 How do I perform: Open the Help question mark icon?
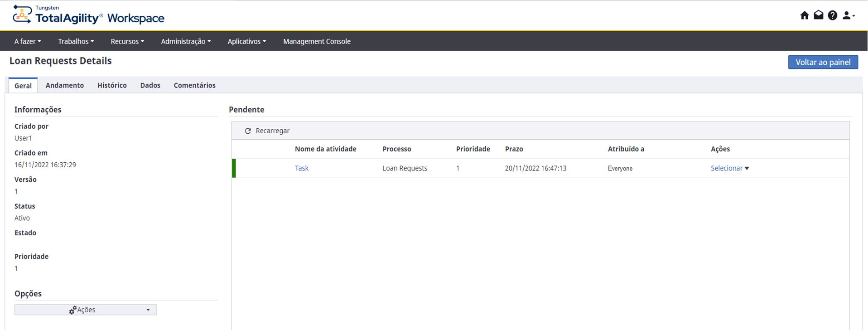click(x=833, y=15)
